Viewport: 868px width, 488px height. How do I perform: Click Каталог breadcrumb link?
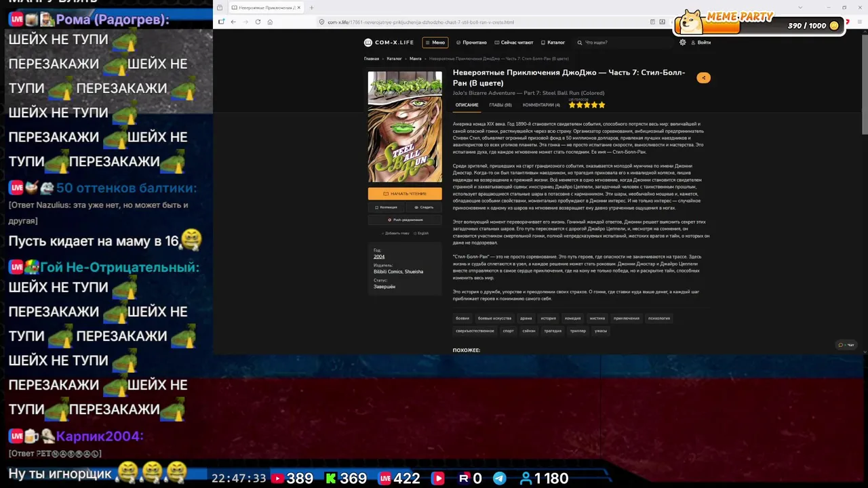coord(394,59)
